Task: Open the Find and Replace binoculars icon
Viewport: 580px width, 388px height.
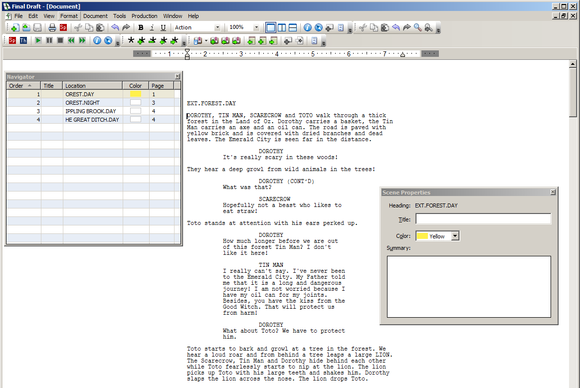Action: click(428, 27)
